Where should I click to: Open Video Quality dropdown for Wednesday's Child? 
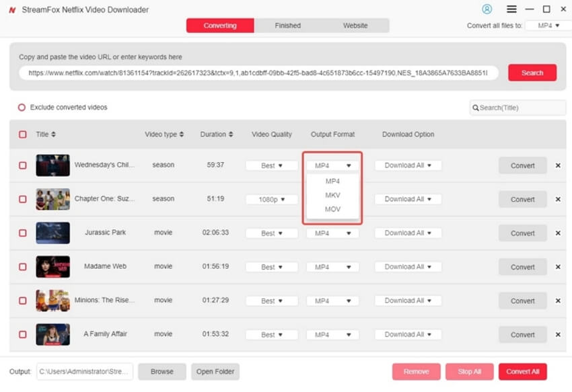[x=271, y=165]
